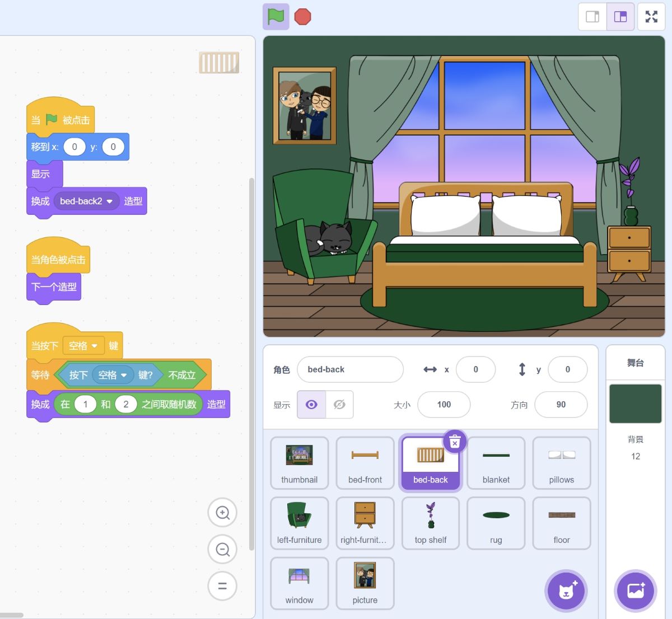Zoom out on the code workspace
The image size is (672, 619).
click(x=222, y=550)
